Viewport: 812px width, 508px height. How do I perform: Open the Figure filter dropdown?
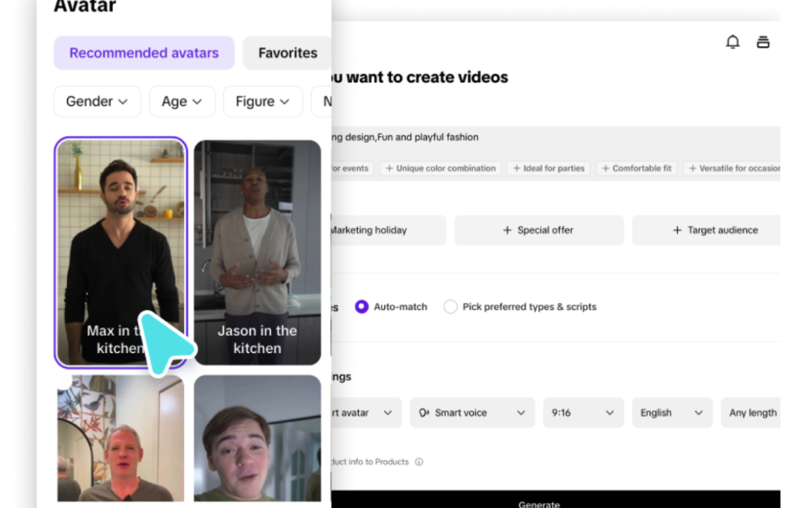[x=262, y=102]
